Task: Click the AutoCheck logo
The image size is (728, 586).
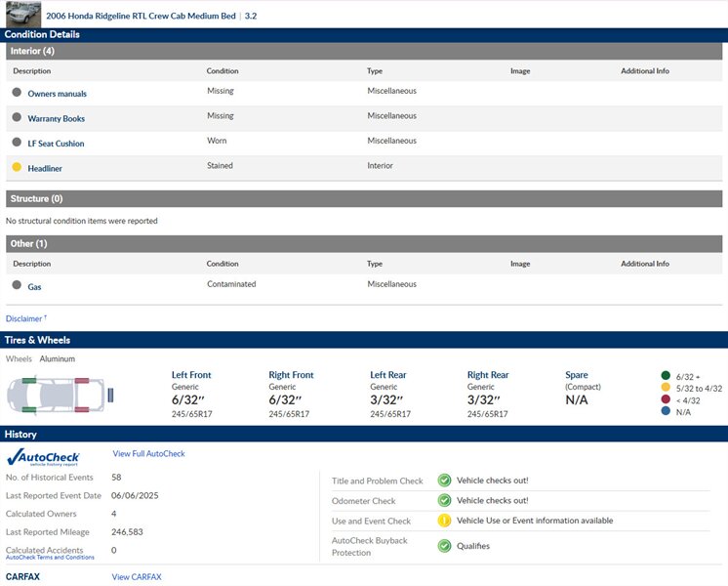Action: coord(43,457)
